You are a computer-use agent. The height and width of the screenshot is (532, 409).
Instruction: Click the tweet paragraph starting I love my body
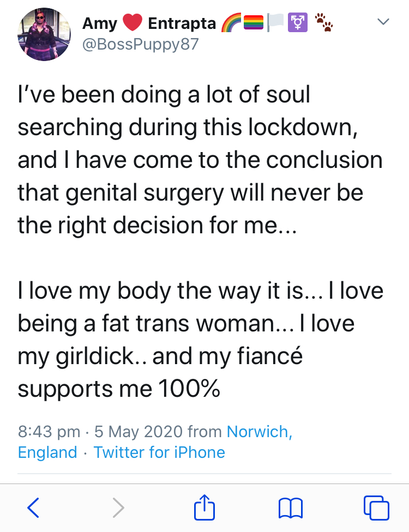click(x=200, y=340)
